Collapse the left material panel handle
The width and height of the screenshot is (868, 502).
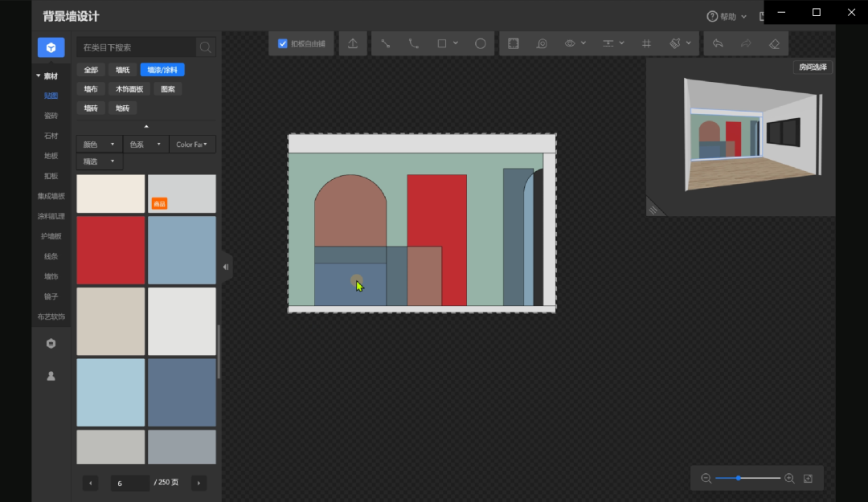pyautogui.click(x=226, y=267)
